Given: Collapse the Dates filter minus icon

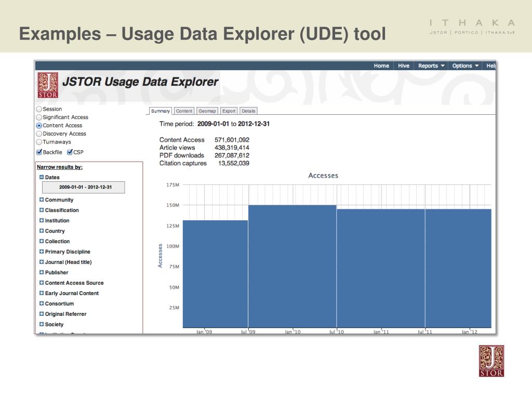Looking at the screenshot, I should click(42, 178).
